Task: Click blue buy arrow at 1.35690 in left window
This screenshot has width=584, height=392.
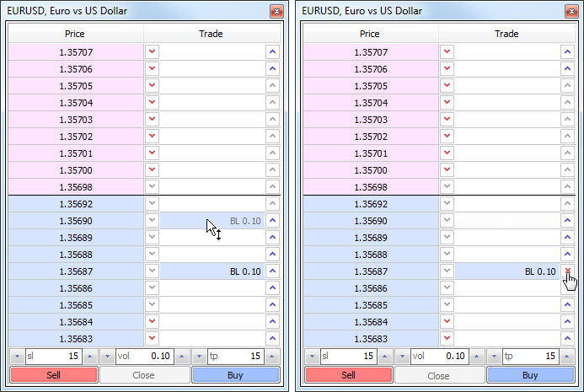Action: [271, 221]
